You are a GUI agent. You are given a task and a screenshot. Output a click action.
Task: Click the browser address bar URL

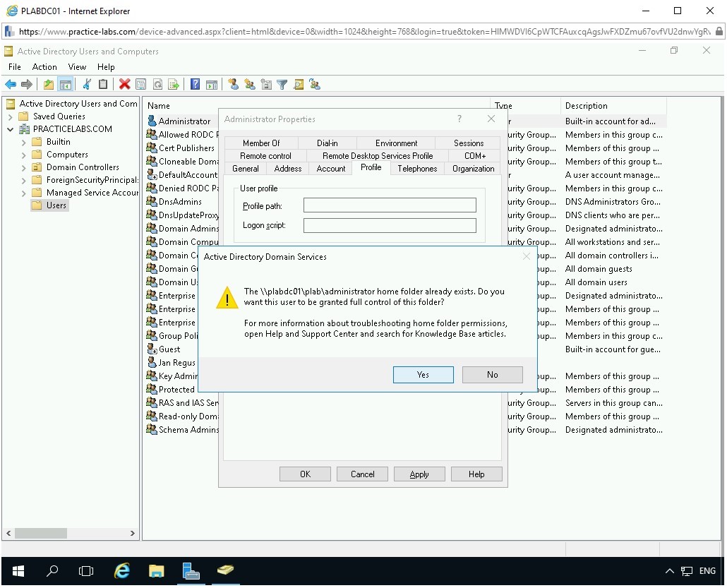pyautogui.click(x=364, y=32)
